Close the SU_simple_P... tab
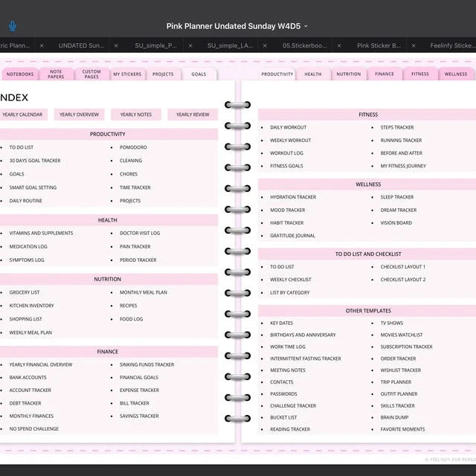 190,45
